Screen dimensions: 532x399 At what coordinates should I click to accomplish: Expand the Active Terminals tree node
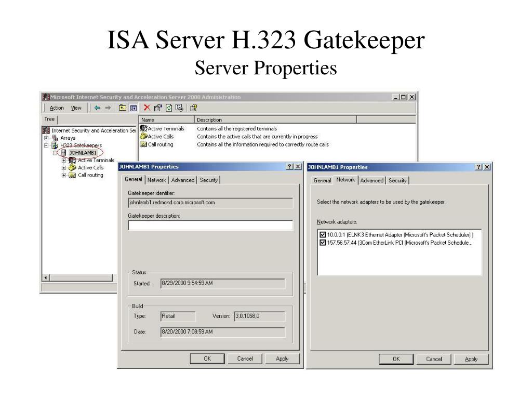click(64, 160)
